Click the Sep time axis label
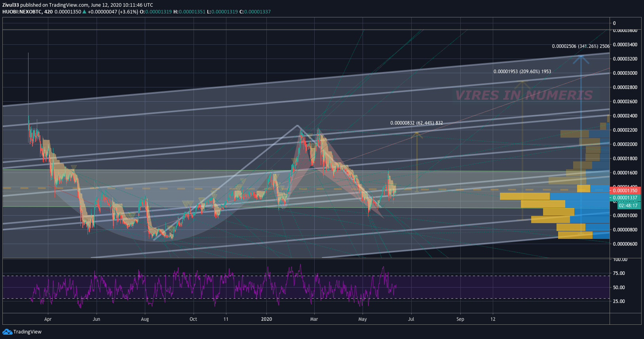The height and width of the screenshot is (339, 644). click(x=460, y=319)
